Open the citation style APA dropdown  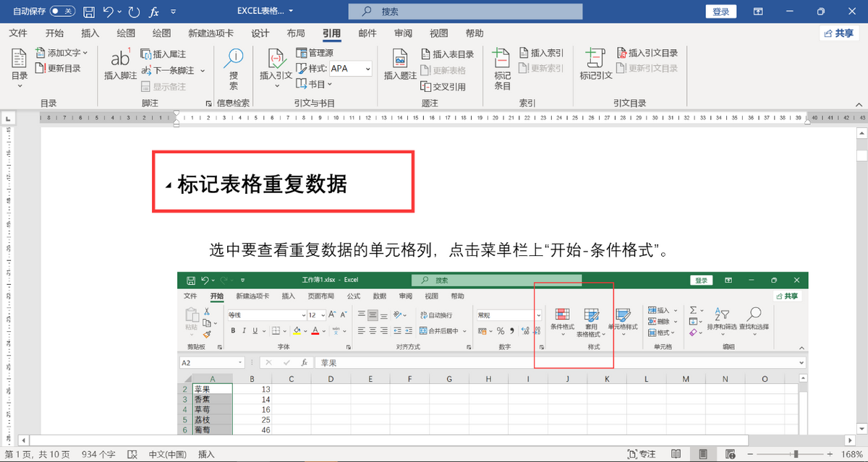pyautogui.click(x=367, y=69)
